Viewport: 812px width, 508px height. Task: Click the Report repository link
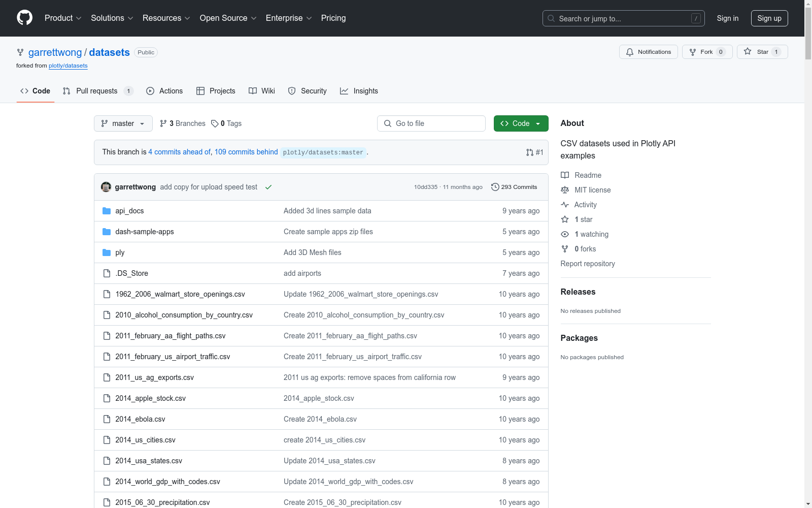588,264
